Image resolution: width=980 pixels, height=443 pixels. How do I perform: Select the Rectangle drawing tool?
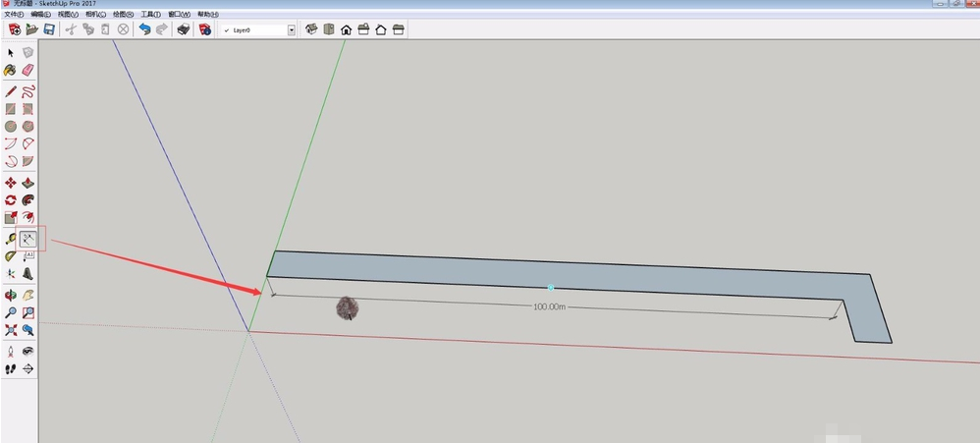(11, 108)
